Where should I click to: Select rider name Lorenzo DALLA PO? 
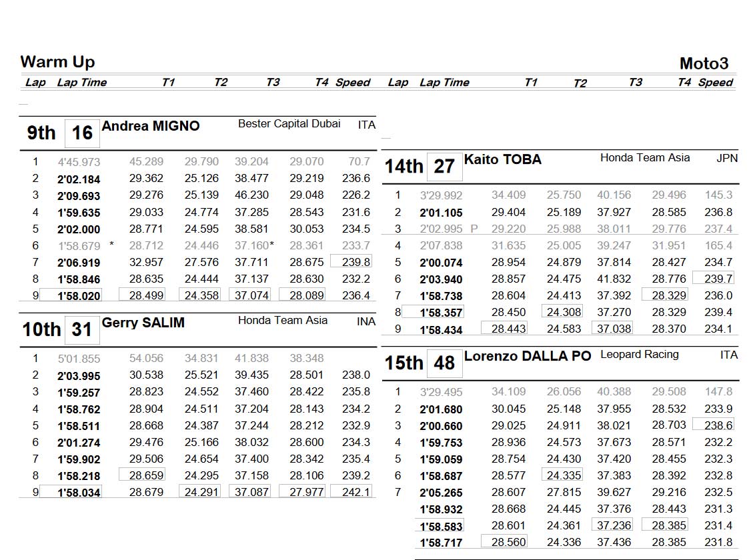pyautogui.click(x=528, y=356)
